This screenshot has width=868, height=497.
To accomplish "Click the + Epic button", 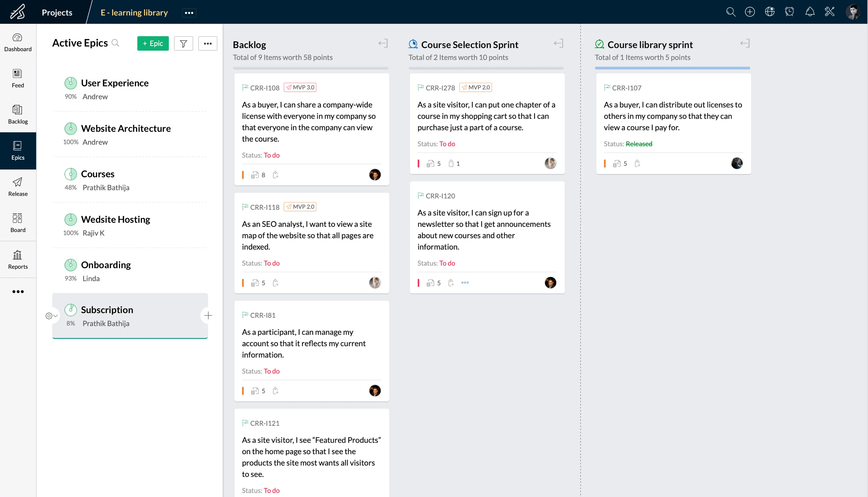I will 153,42.
